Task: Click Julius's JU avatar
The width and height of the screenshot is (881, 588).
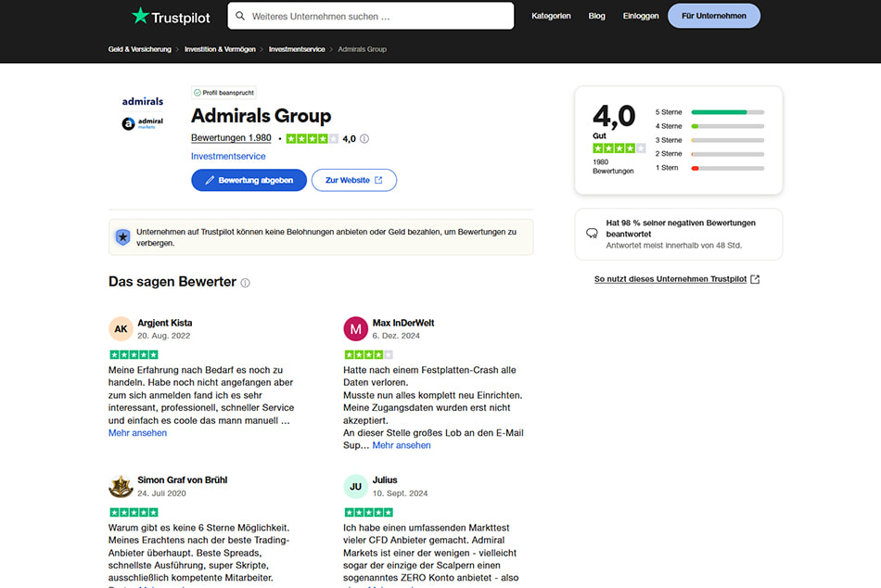Action: point(356,486)
